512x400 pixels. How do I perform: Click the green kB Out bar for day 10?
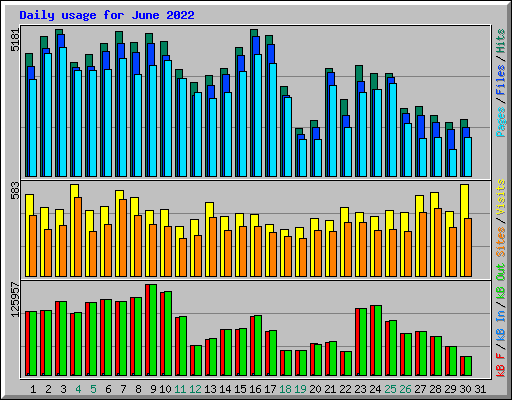[x=168, y=334]
